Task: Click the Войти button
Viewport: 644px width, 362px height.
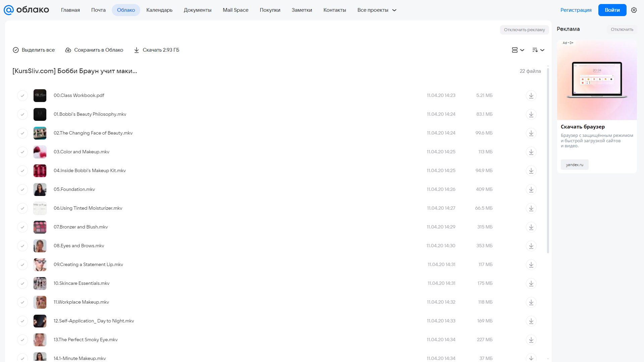Action: click(x=612, y=10)
